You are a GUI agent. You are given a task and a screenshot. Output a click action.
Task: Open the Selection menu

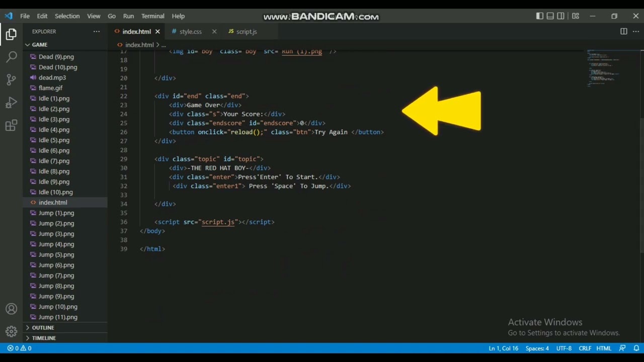(67, 16)
